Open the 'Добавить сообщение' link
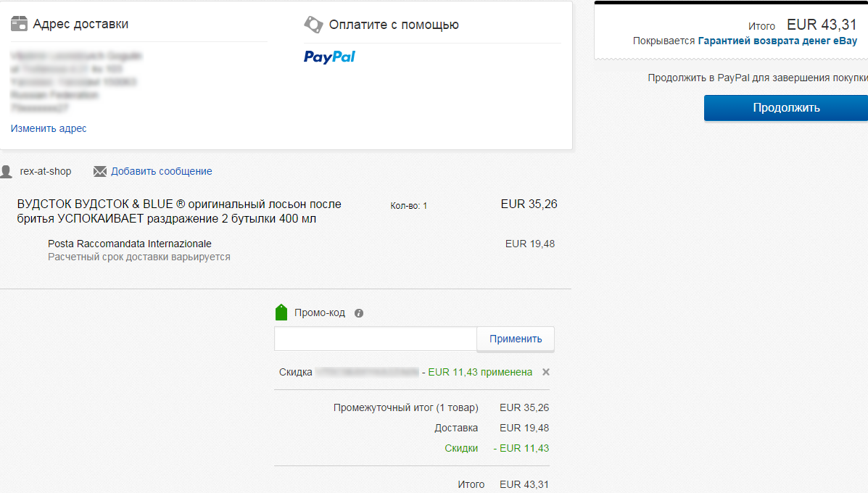The width and height of the screenshot is (868, 493). 161,172
